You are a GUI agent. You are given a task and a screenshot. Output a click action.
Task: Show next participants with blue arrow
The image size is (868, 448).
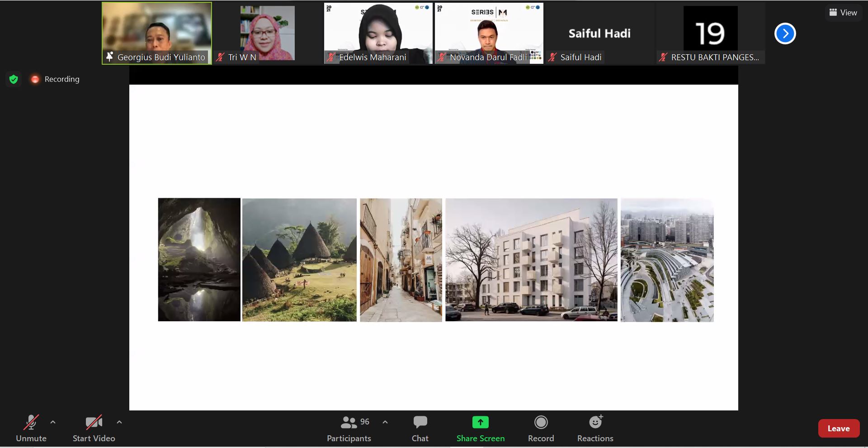tap(785, 33)
